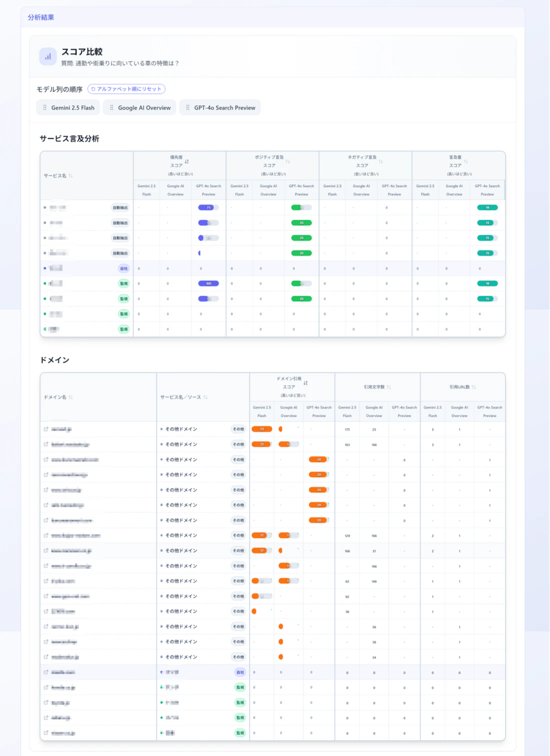550x756 pixels.
Task: Sort domains by 引用文字数
Action: pyautogui.click(x=388, y=387)
